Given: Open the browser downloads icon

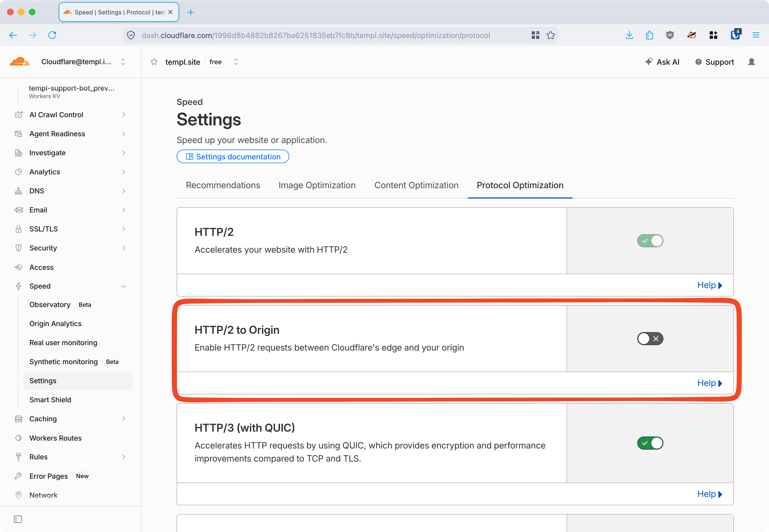Looking at the screenshot, I should click(x=629, y=35).
